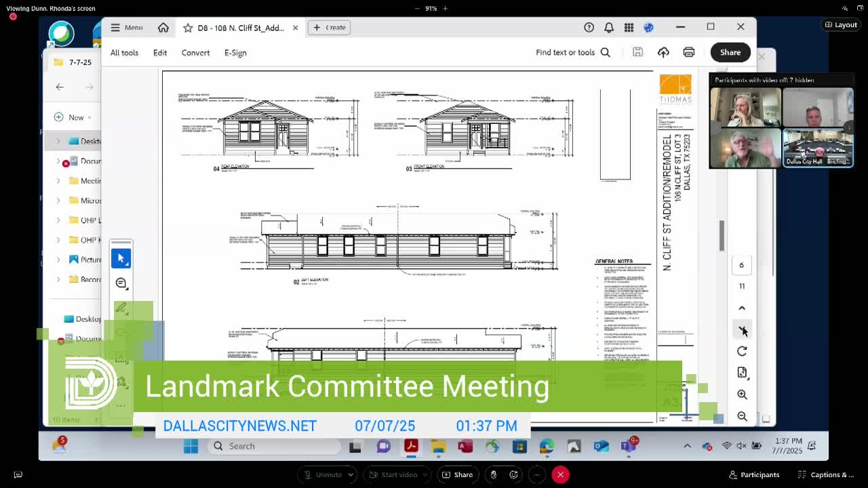The width and height of the screenshot is (868, 488).
Task: Leave the meeting with the red X button
Action: 560,474
